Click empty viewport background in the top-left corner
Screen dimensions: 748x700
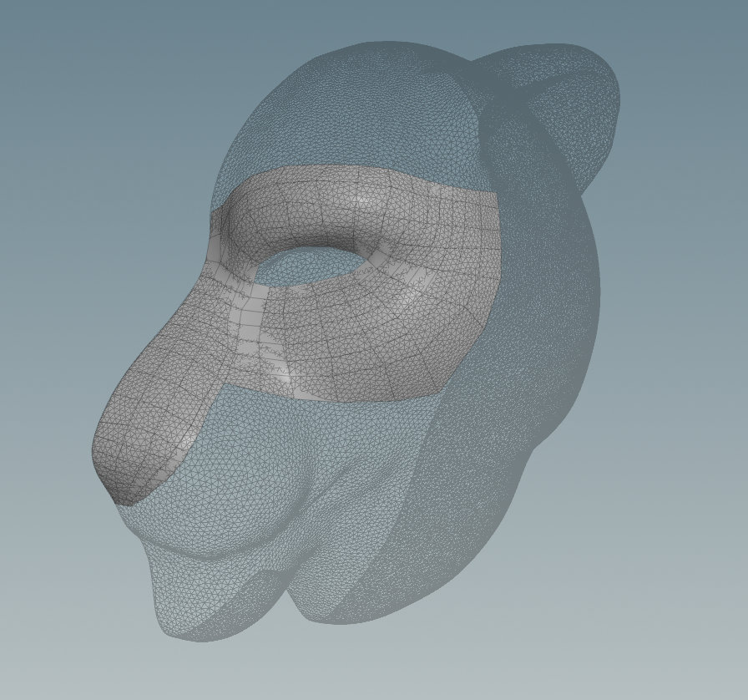[x=50, y=50]
